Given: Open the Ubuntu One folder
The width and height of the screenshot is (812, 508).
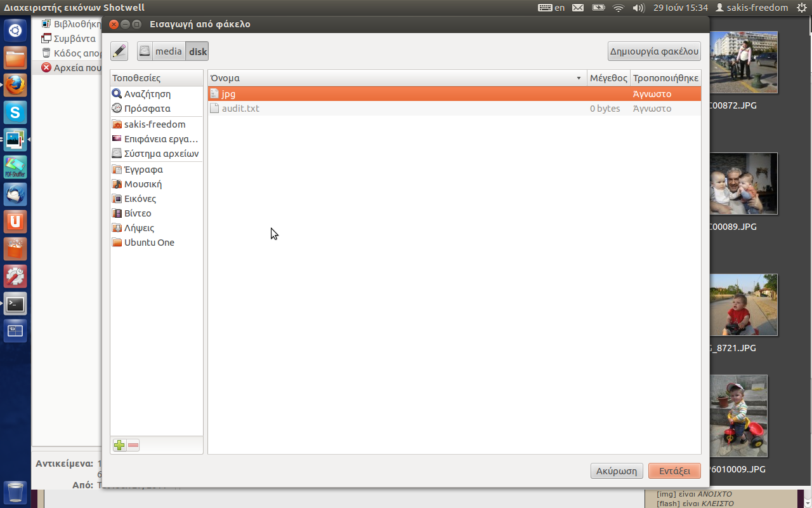Looking at the screenshot, I should (149, 243).
